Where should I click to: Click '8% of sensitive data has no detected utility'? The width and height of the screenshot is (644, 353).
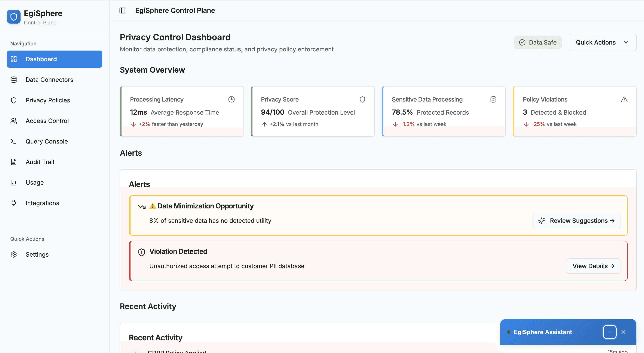point(210,221)
